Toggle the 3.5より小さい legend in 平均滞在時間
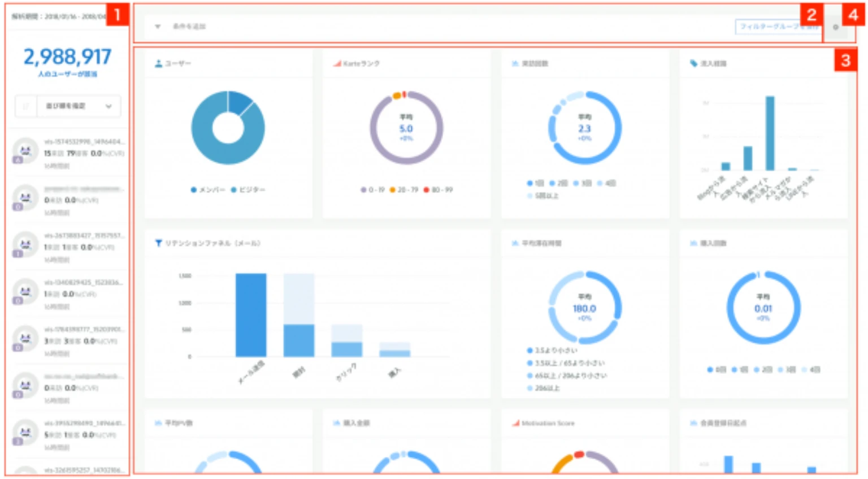868x479 pixels. pos(552,351)
